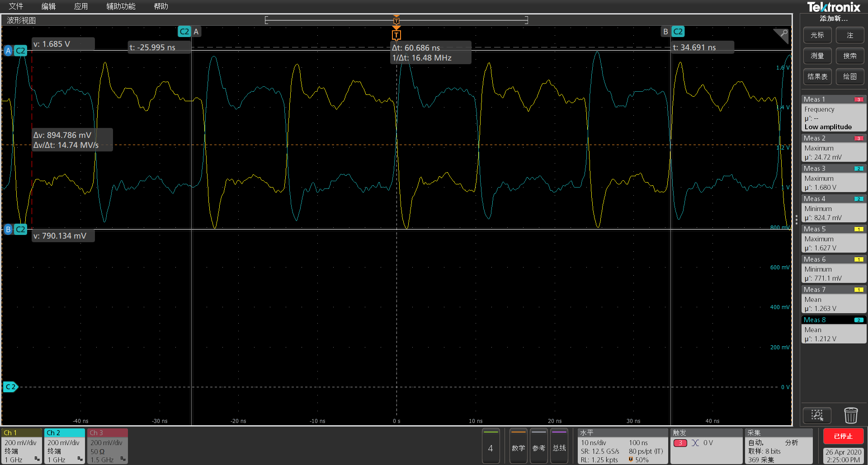Open the Ch 2 channel badge
Screen dimensions: 868x465
(65, 446)
